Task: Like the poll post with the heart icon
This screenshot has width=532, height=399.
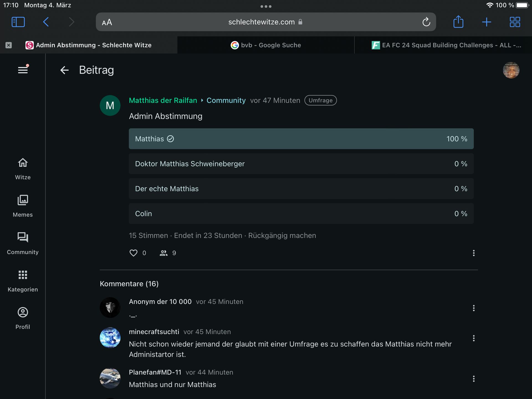Action: (134, 253)
